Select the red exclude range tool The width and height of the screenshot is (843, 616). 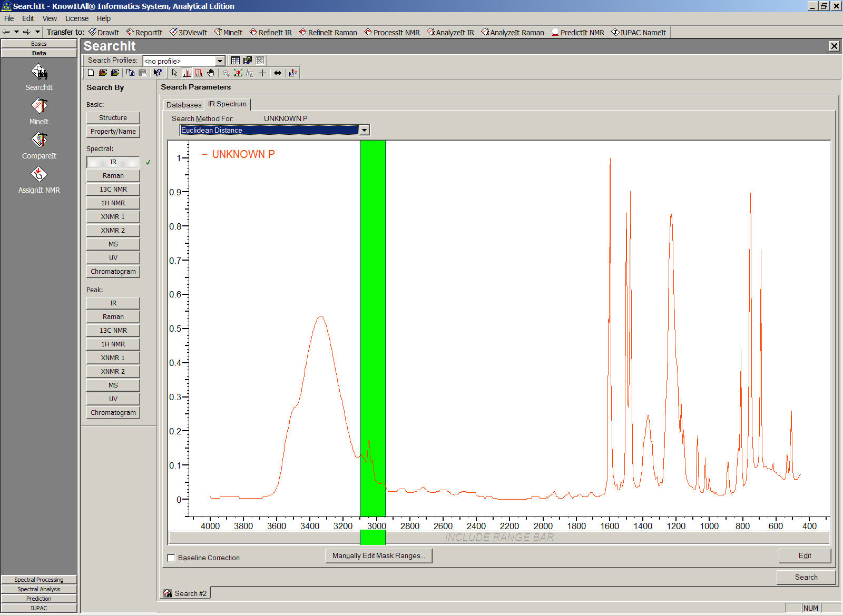click(199, 73)
